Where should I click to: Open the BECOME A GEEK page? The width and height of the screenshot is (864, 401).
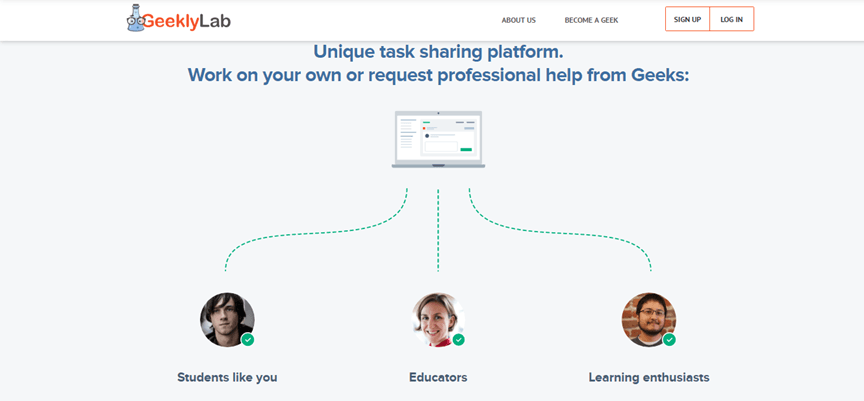pyautogui.click(x=591, y=20)
